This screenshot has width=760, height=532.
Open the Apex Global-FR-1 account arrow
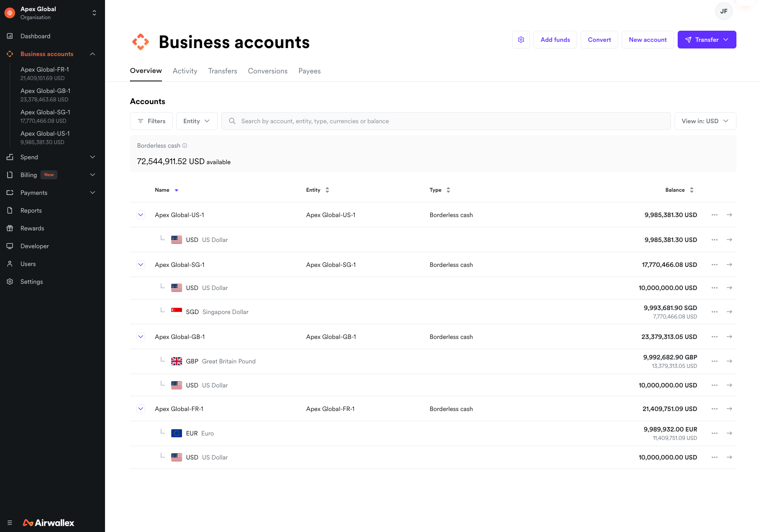[x=729, y=409]
